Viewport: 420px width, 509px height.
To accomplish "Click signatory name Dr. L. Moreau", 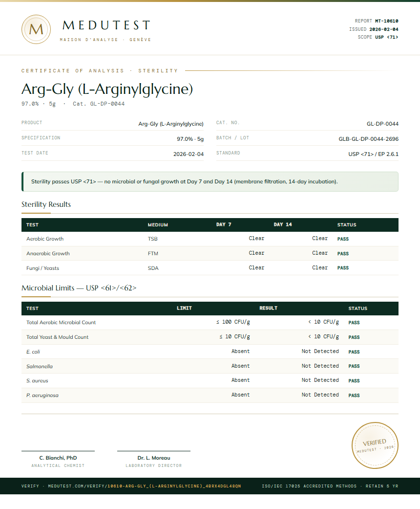I will (154, 458).
